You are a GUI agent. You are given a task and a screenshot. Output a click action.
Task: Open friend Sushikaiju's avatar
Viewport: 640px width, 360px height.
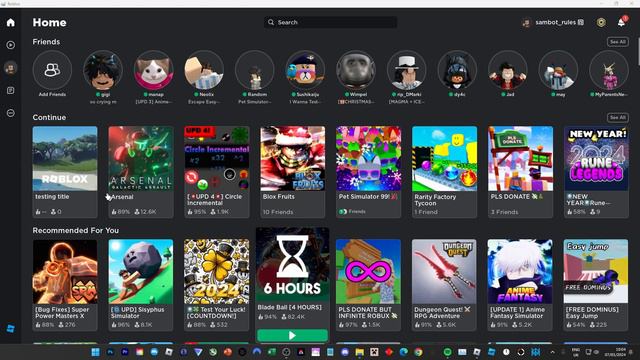305,70
